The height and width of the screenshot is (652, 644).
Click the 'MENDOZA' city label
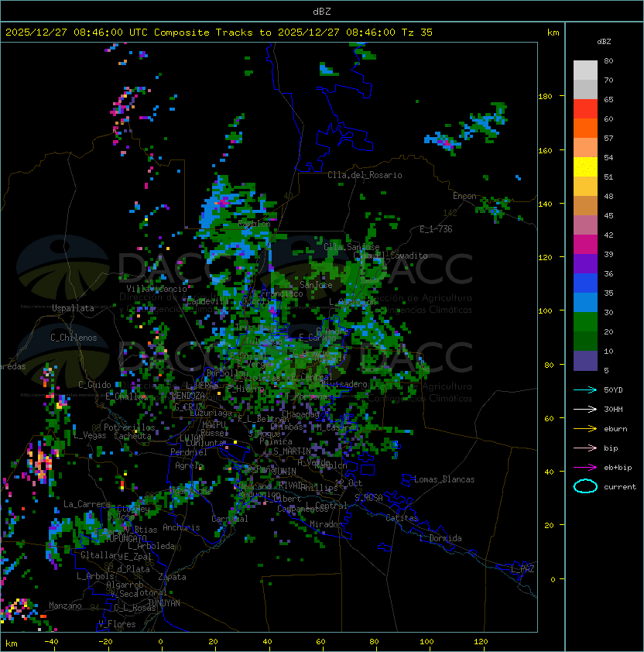188,396
